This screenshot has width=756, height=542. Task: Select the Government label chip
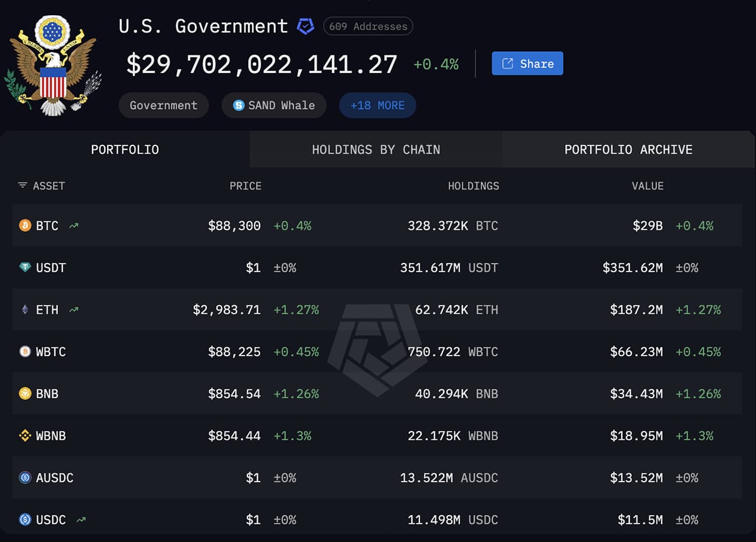pyautogui.click(x=163, y=105)
